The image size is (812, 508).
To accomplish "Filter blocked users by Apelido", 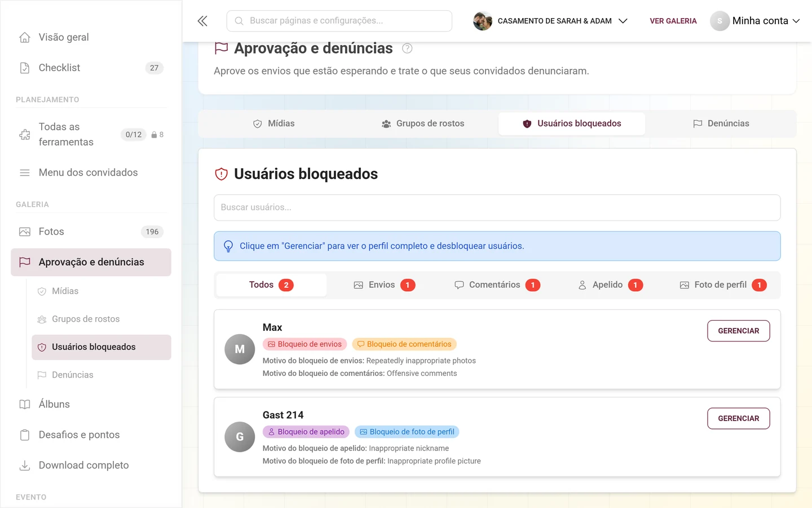I will pyautogui.click(x=610, y=285).
